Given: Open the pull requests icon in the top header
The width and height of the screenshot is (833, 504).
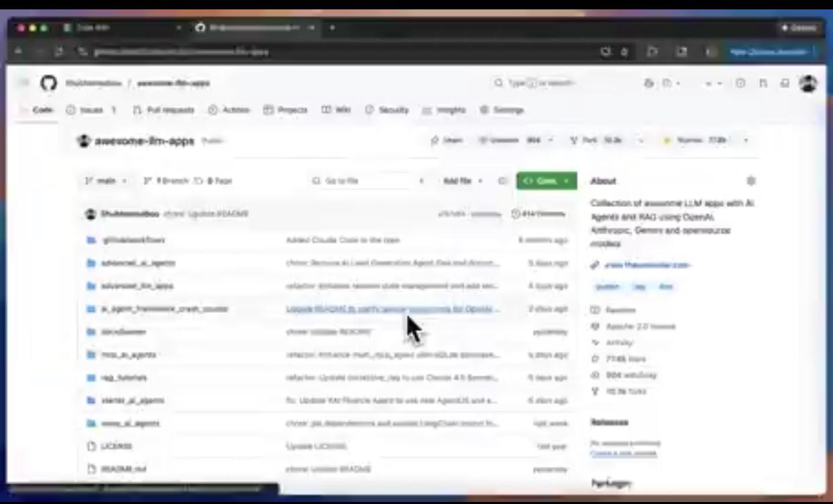Looking at the screenshot, I should [x=763, y=83].
